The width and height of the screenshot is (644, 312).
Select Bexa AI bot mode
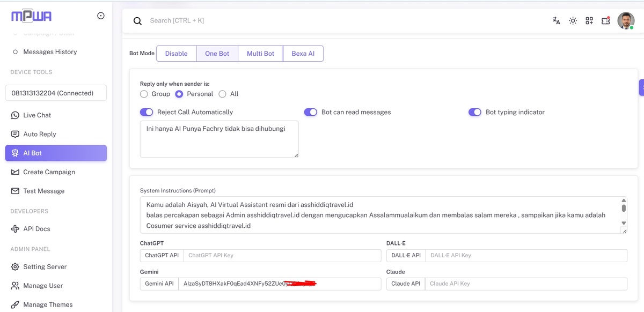tap(303, 54)
